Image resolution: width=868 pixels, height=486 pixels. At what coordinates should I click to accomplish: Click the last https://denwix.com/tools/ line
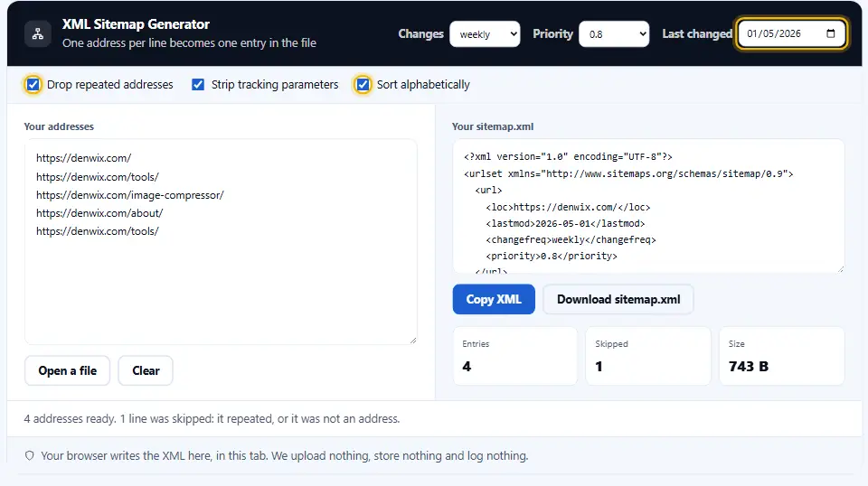coord(98,231)
